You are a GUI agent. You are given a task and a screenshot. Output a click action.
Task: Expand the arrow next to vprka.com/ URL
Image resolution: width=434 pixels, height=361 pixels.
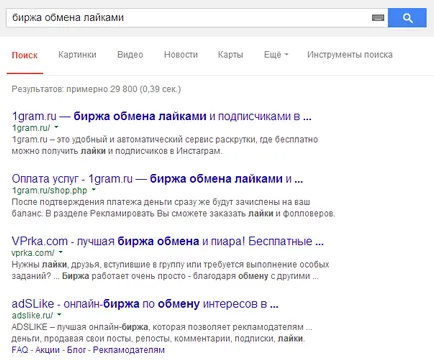point(61,252)
